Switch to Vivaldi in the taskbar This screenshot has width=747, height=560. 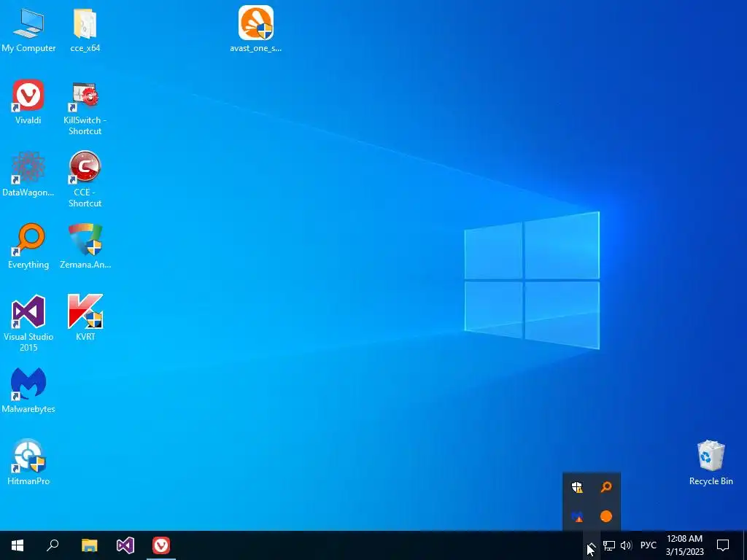[x=161, y=545]
